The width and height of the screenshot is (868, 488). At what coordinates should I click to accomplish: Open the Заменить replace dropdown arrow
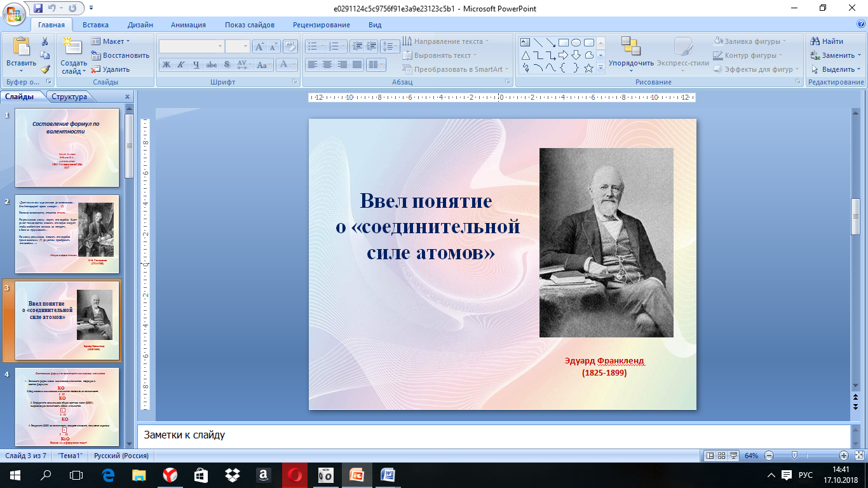[x=858, y=55]
